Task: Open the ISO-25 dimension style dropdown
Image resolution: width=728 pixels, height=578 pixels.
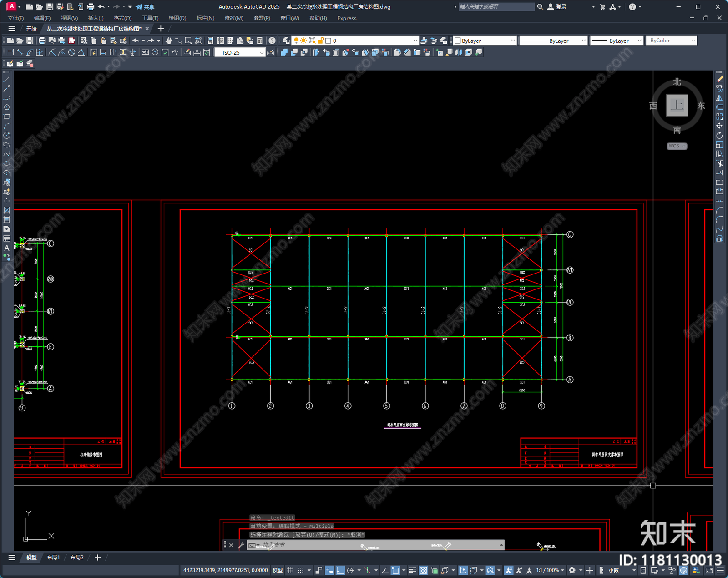Action: coord(240,52)
